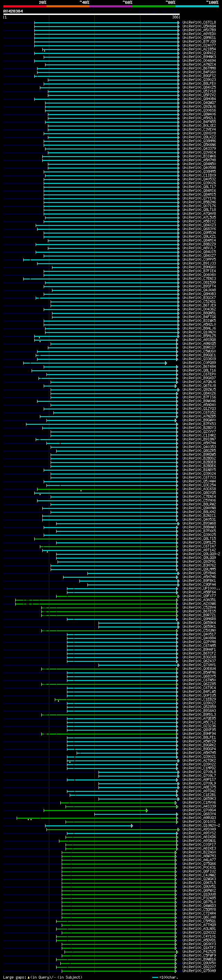Image resolution: width=222 pixels, height=980 pixels.
Task: Select the UniRef100_Q0E6U4 label
Action: (x=199, y=669)
